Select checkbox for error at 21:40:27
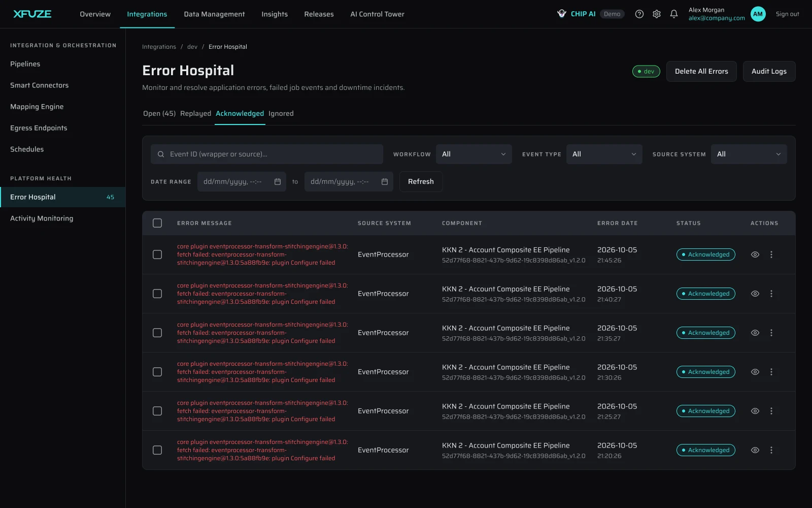Screen dimensions: 812x508 click(157, 294)
